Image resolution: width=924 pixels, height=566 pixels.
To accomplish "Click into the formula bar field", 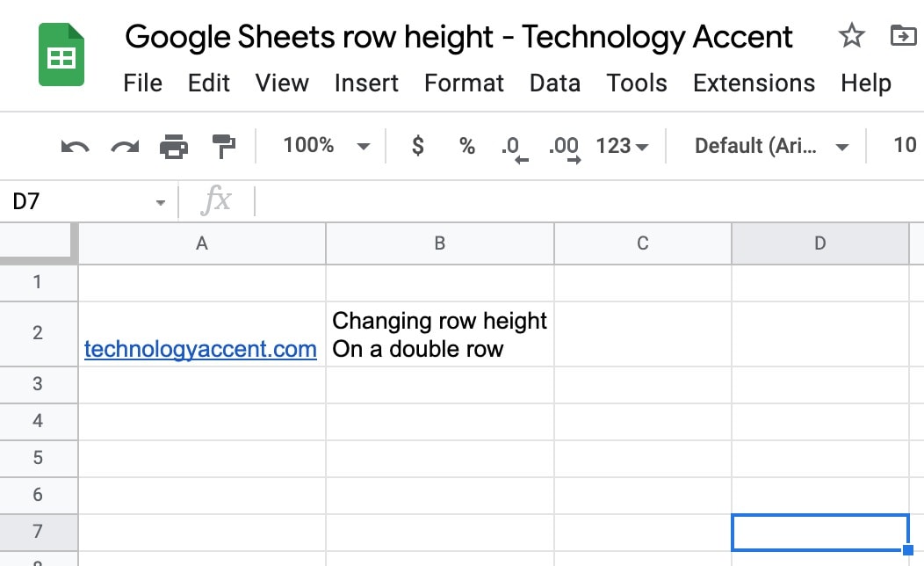I will pos(589,201).
